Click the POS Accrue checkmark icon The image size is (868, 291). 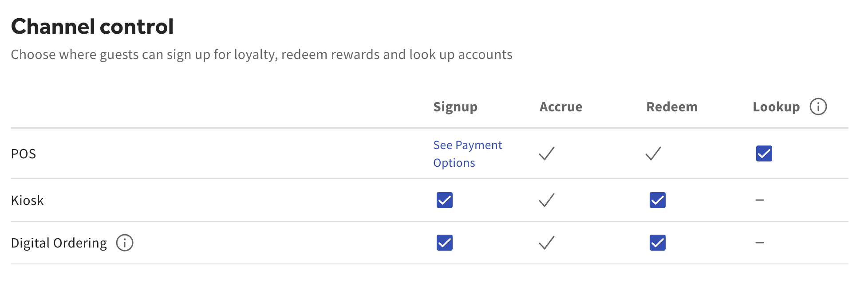point(546,154)
